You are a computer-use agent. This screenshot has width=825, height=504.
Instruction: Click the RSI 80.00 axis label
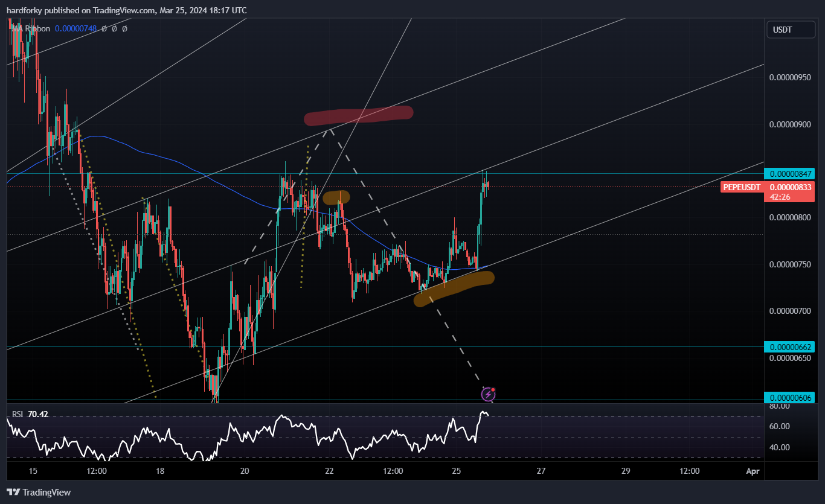tap(780, 406)
